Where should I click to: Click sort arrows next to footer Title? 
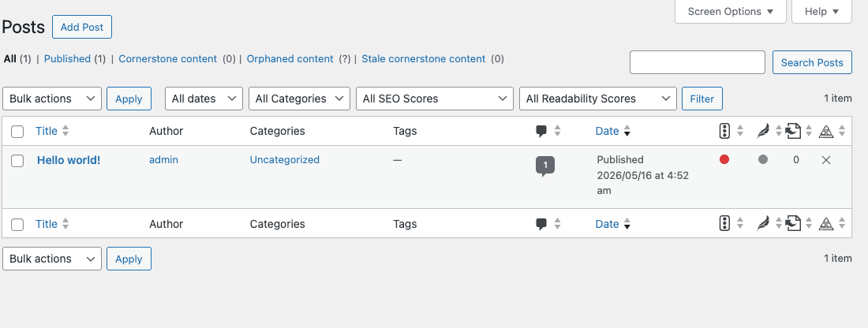(x=65, y=224)
